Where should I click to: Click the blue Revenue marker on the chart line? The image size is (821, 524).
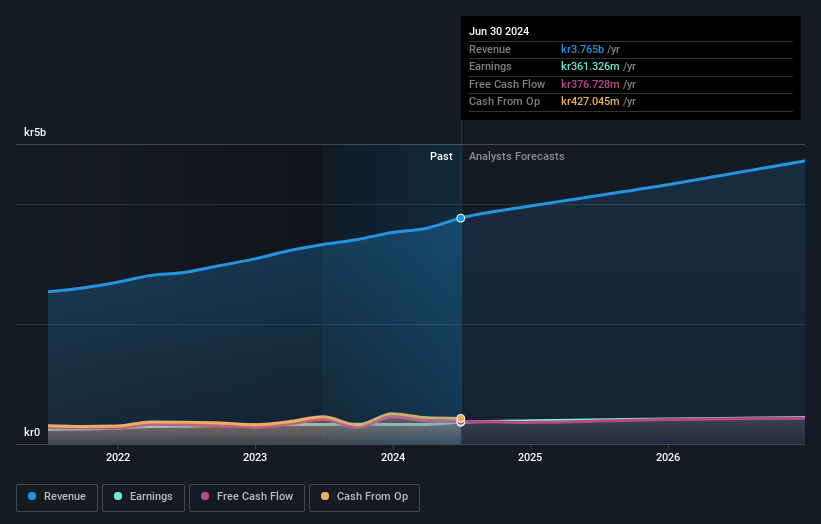[461, 218]
